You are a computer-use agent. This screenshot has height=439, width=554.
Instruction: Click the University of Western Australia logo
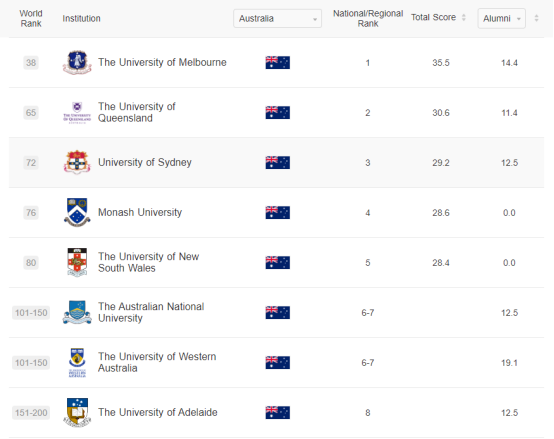pos(77,363)
